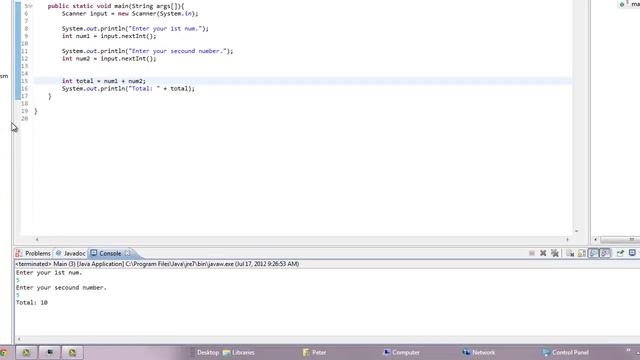Open the Peter folder from the taskbar

coord(315,353)
